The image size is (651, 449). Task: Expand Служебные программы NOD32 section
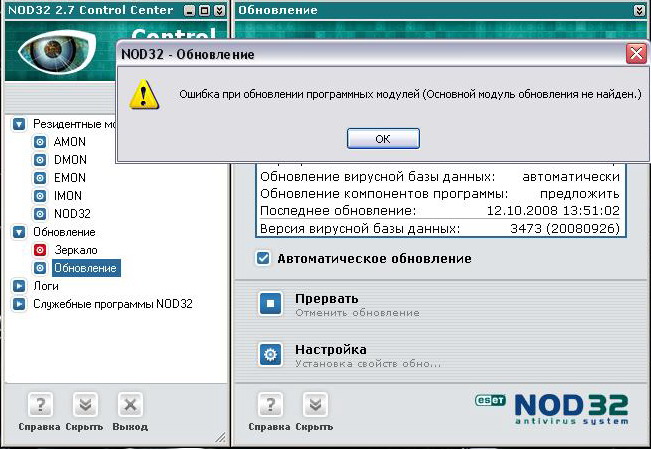click(20, 304)
